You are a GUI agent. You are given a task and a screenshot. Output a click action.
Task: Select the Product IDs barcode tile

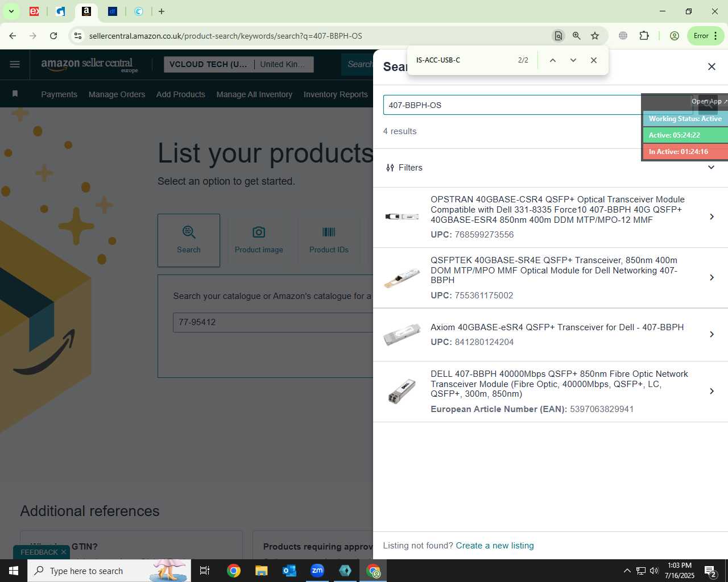329,240
